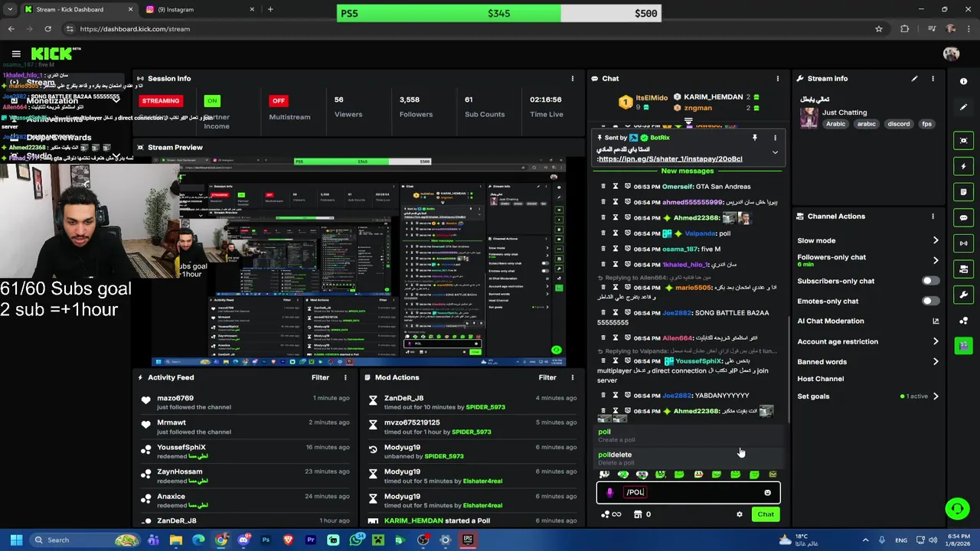Delete Omerseif's message with trash icon
The height and width of the screenshot is (551, 980).
[603, 186]
